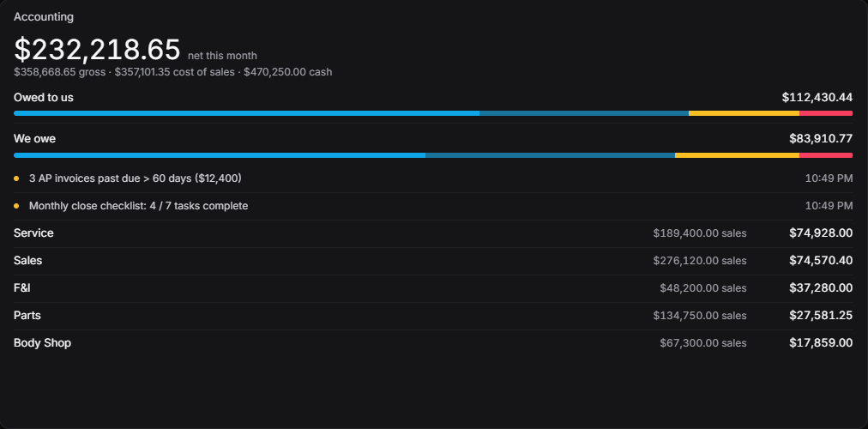Click the $37,280.00 F&I net value
This screenshot has height=429, width=868.
(x=821, y=287)
